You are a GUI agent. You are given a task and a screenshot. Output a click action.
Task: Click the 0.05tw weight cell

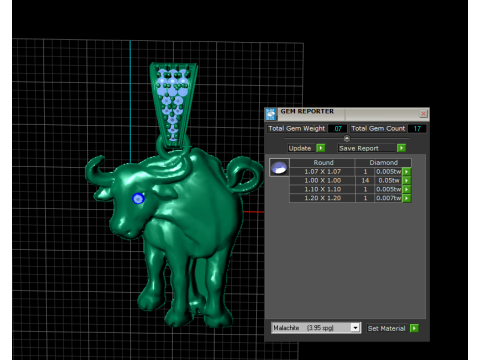(x=389, y=181)
